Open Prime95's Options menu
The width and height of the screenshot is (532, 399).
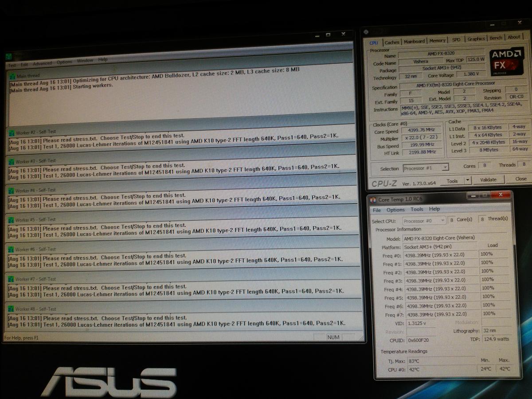[64, 62]
